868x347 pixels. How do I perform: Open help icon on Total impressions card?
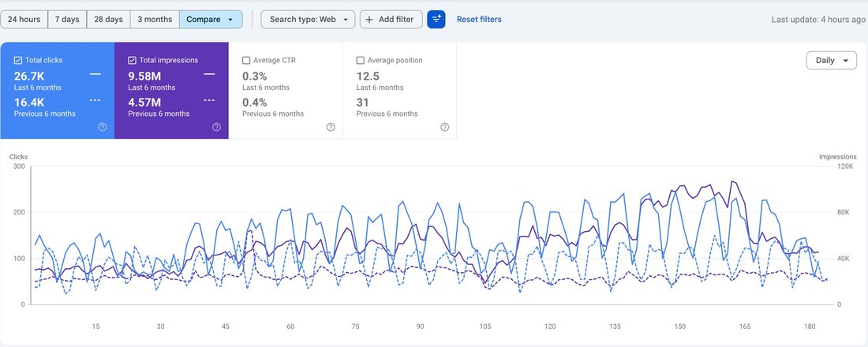coord(216,127)
